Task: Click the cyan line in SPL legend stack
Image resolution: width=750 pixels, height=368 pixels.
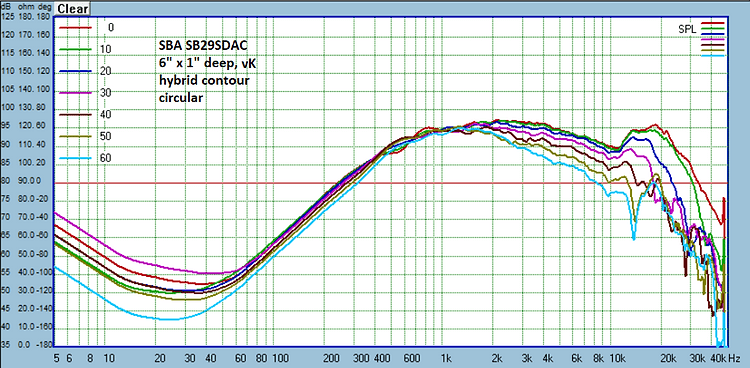Action: 713,56
